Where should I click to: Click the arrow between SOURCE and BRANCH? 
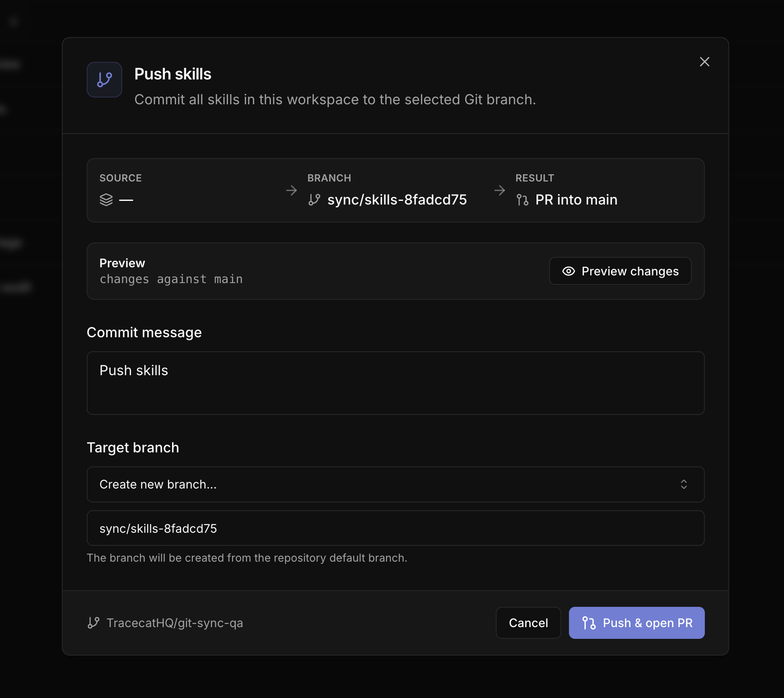point(292,191)
